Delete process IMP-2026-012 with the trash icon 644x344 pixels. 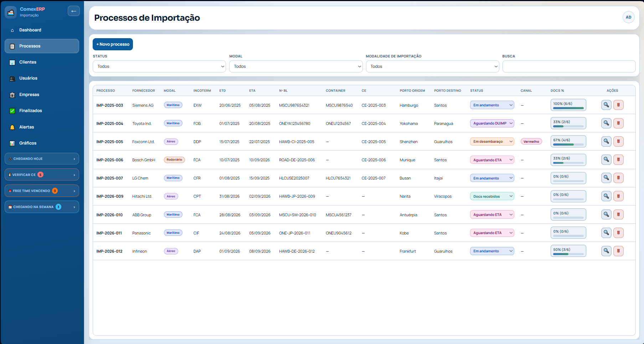pyautogui.click(x=618, y=251)
